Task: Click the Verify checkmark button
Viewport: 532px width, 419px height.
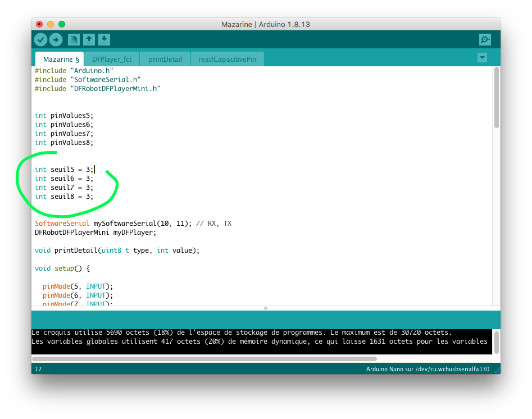Action: point(40,39)
